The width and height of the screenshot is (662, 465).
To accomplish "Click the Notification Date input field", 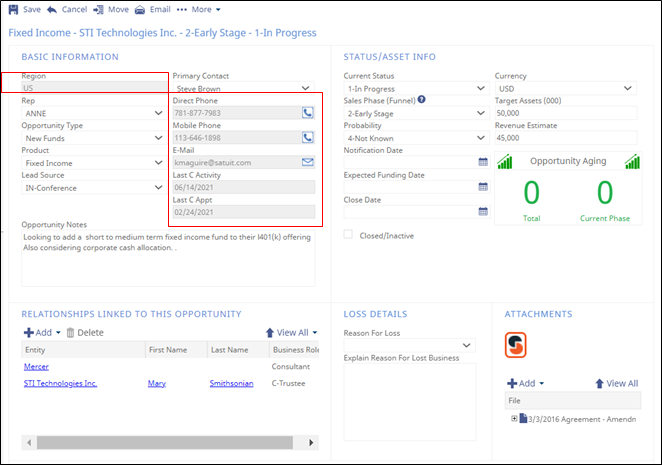I will coord(411,162).
